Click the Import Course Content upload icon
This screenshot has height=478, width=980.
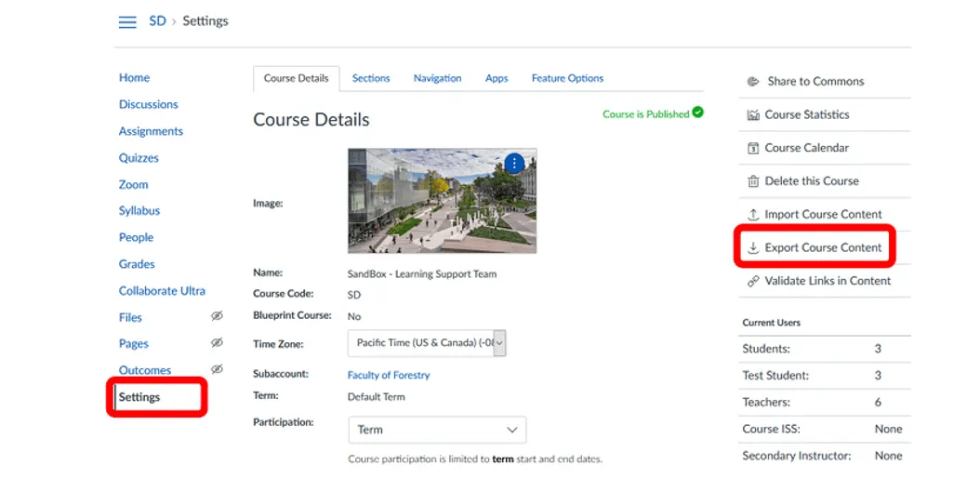[x=753, y=214]
